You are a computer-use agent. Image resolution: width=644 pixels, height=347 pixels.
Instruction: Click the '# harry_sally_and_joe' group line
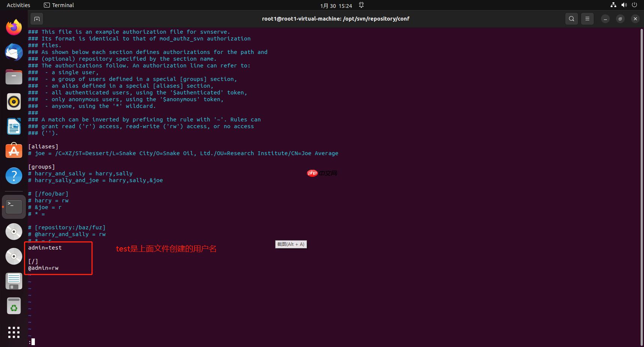[96, 180]
